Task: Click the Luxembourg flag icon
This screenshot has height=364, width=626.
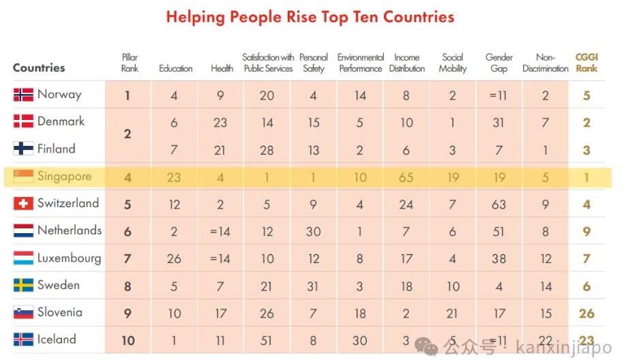Action: pos(23,258)
